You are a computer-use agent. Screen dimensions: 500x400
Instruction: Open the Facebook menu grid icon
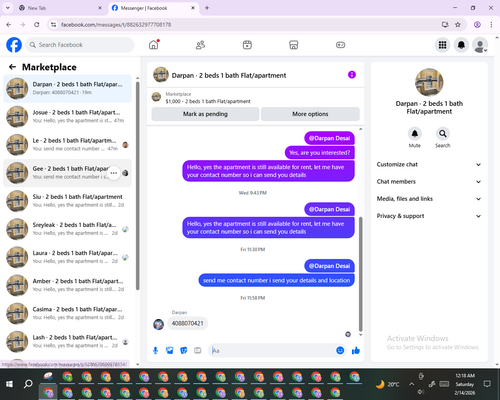pos(442,45)
